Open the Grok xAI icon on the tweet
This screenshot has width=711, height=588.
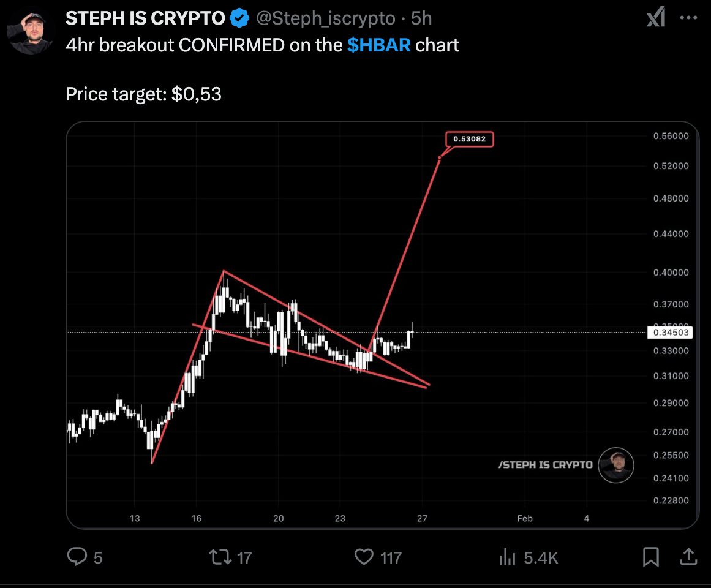(x=656, y=17)
